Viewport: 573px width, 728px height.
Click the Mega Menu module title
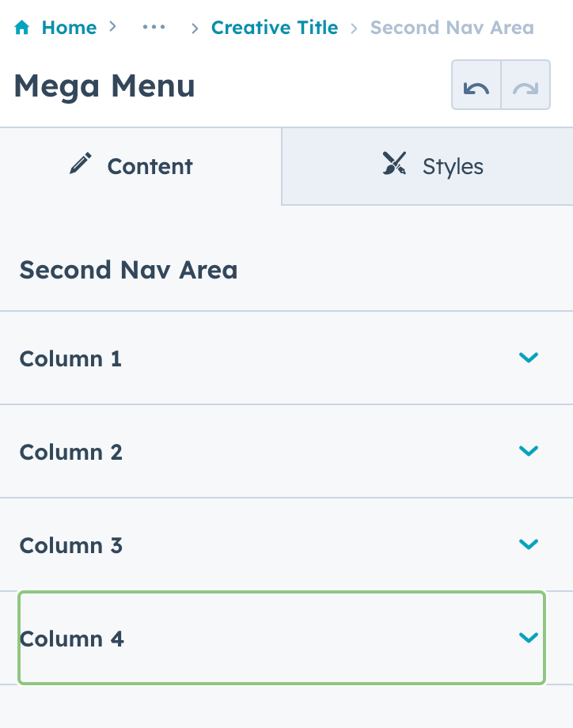104,85
